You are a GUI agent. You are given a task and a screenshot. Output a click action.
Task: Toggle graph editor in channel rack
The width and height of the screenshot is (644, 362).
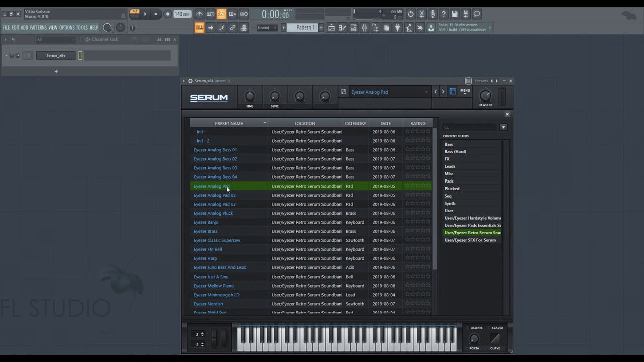[x=159, y=39]
